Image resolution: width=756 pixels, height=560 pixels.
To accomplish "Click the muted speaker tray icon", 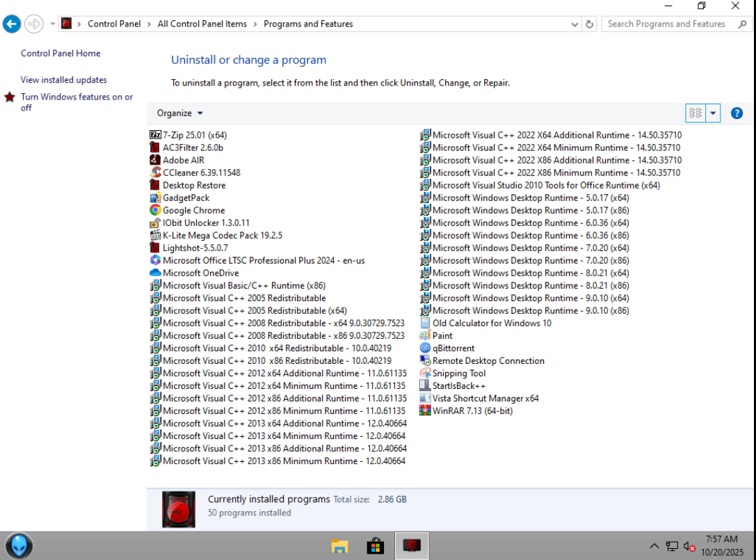I will click(689, 547).
